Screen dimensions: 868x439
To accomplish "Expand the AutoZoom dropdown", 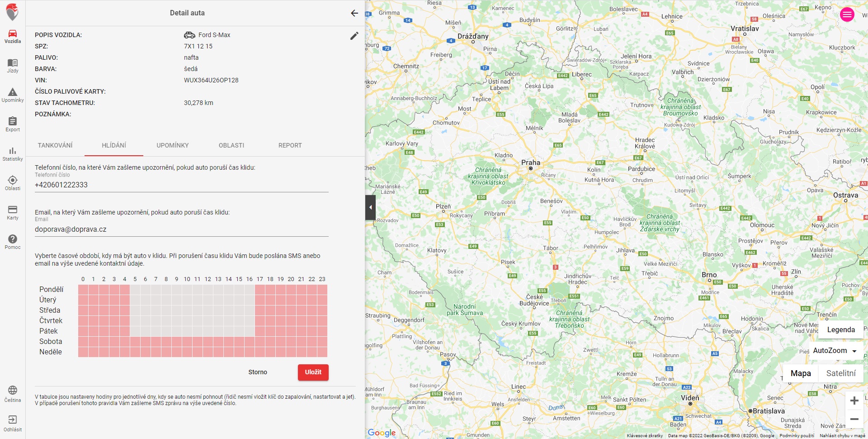I will [835, 351].
